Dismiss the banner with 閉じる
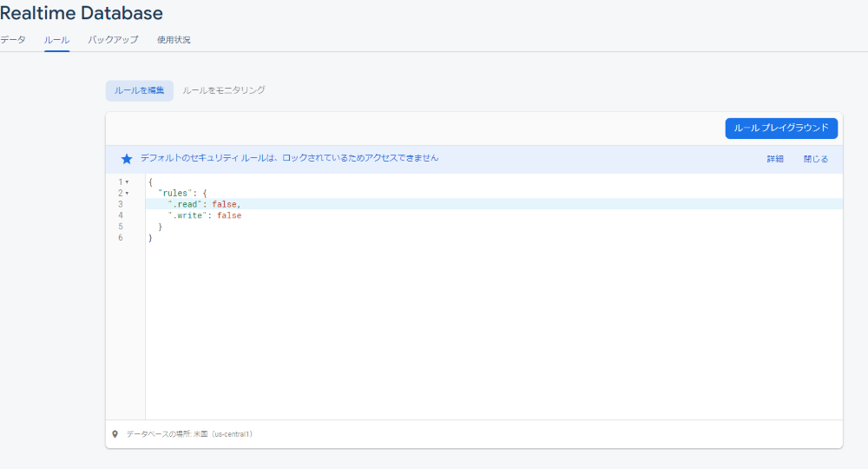The width and height of the screenshot is (868, 469). 816,159
